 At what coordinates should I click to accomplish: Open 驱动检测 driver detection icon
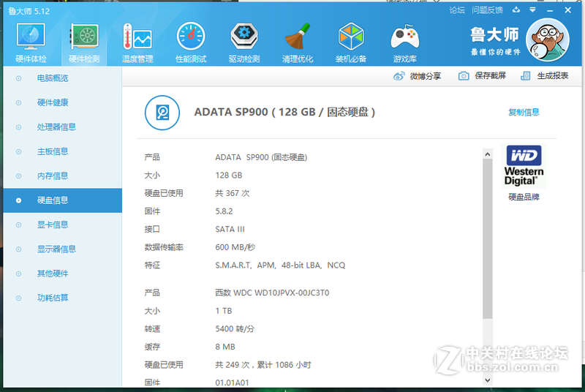point(244,36)
